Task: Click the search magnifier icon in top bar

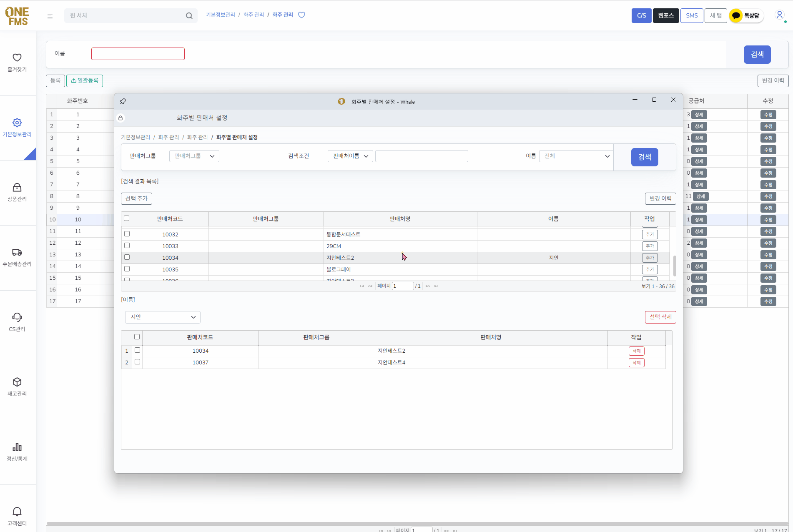Action: pyautogui.click(x=189, y=16)
